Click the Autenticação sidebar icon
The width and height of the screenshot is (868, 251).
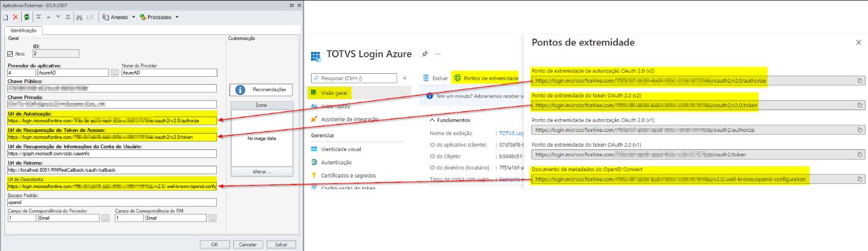tap(315, 162)
